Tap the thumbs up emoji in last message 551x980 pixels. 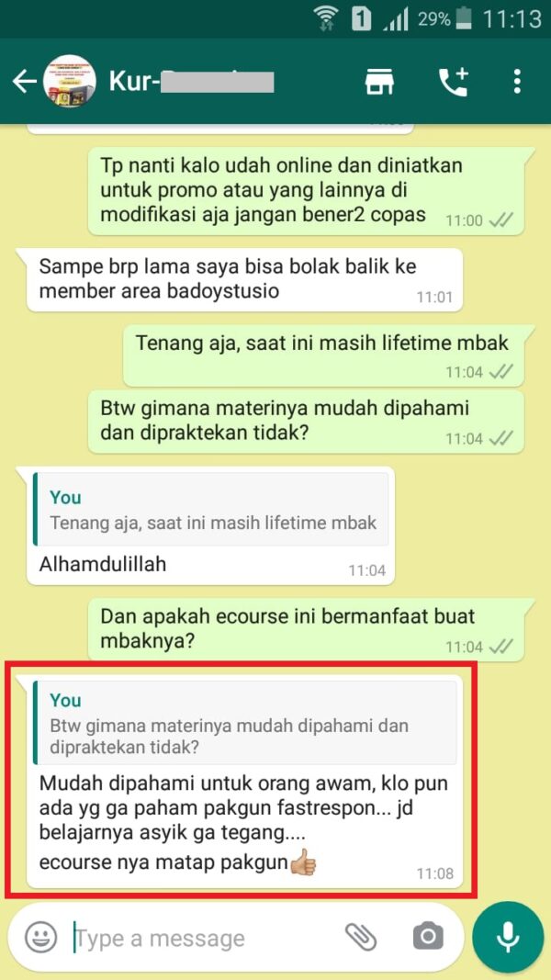pos(303,862)
